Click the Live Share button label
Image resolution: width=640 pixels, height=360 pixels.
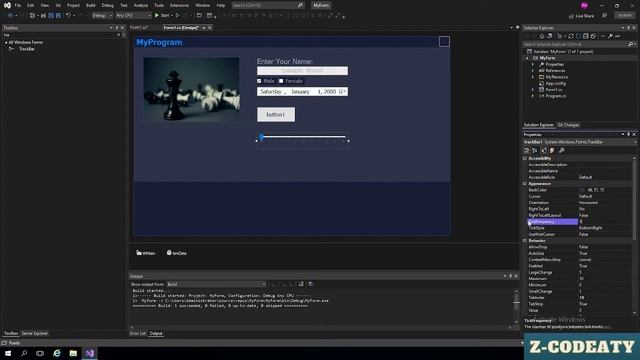point(584,16)
